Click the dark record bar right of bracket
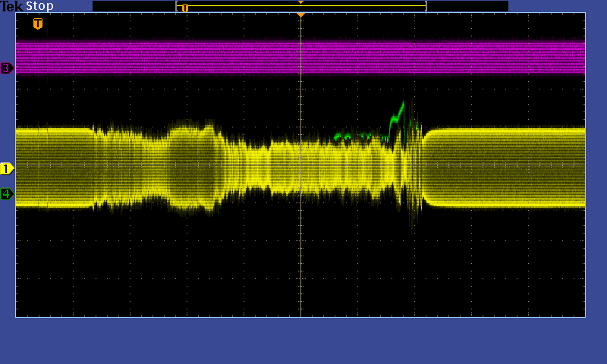Viewport: 607px width, 364px height. point(467,6)
